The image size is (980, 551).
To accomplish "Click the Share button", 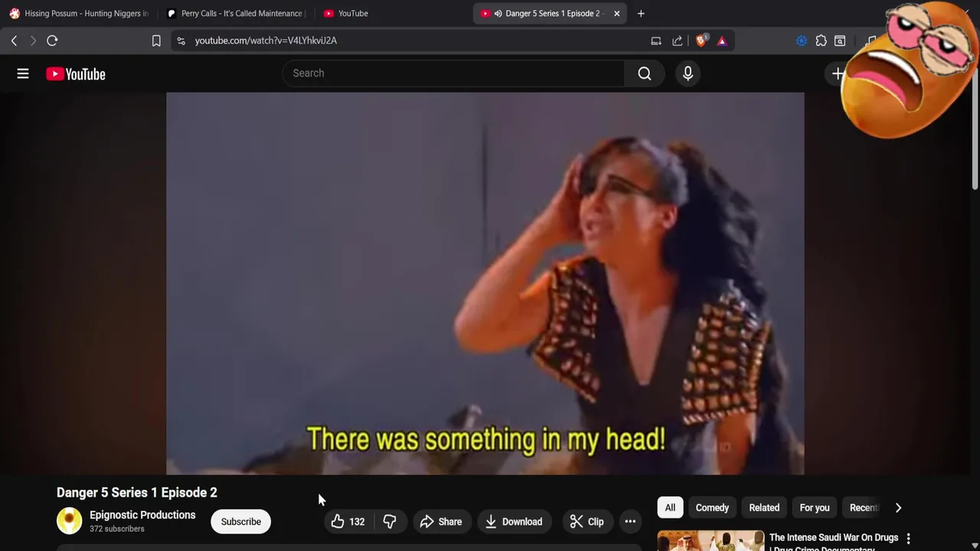I will (x=441, y=522).
